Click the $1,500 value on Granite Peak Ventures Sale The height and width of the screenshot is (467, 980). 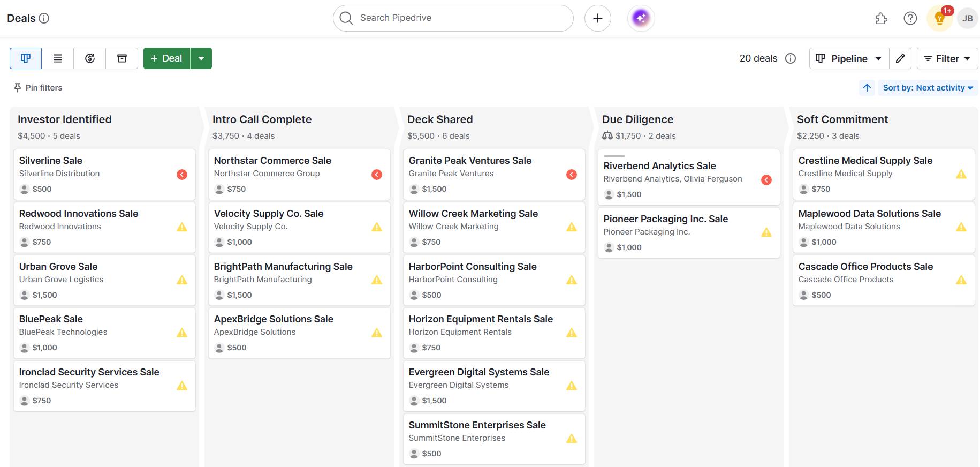click(x=434, y=189)
